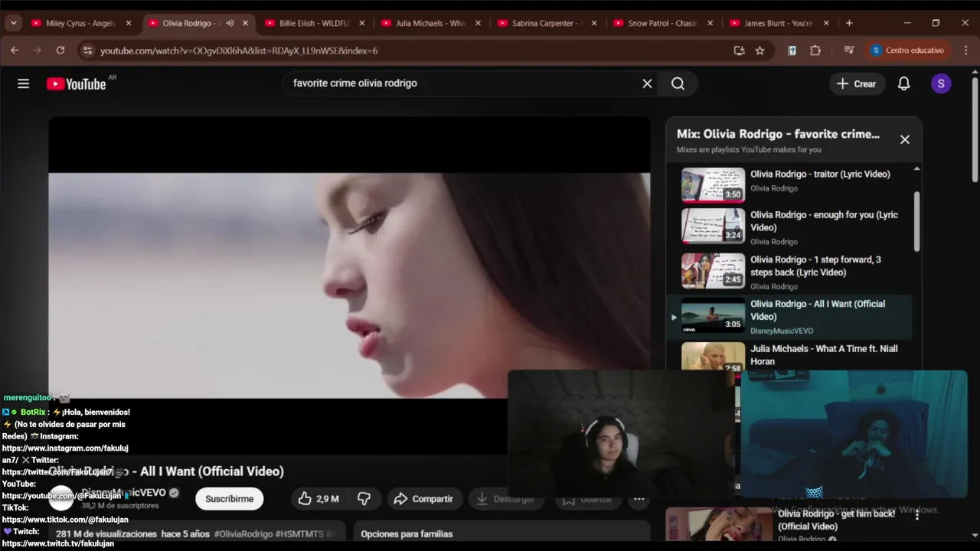
Task: View site information icon in address bar
Action: click(87, 51)
